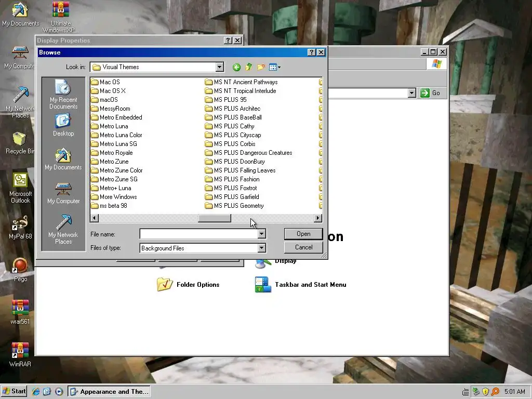Open the view menu dropdown arrow
The width and height of the screenshot is (532, 399).
pos(279,67)
